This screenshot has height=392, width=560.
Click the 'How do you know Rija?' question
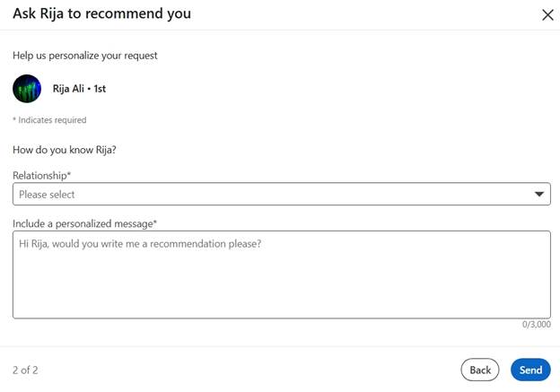pyautogui.click(x=65, y=150)
